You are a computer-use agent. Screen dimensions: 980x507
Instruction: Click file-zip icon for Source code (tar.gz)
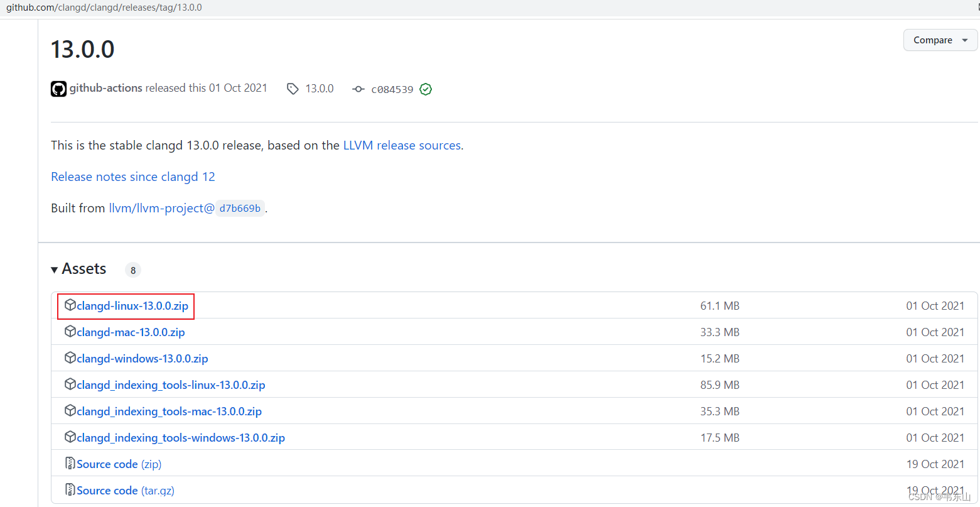click(70, 490)
